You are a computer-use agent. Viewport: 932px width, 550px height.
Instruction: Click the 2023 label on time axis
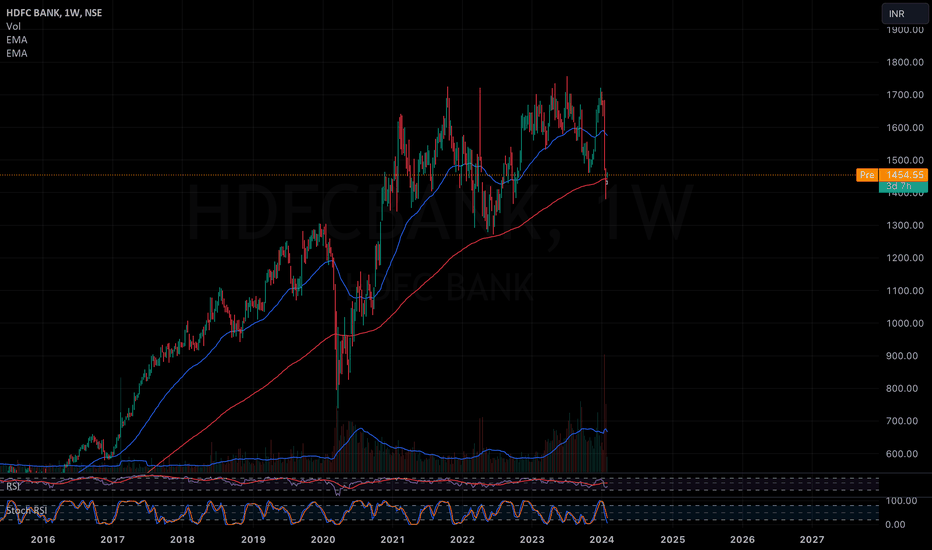coord(532,540)
